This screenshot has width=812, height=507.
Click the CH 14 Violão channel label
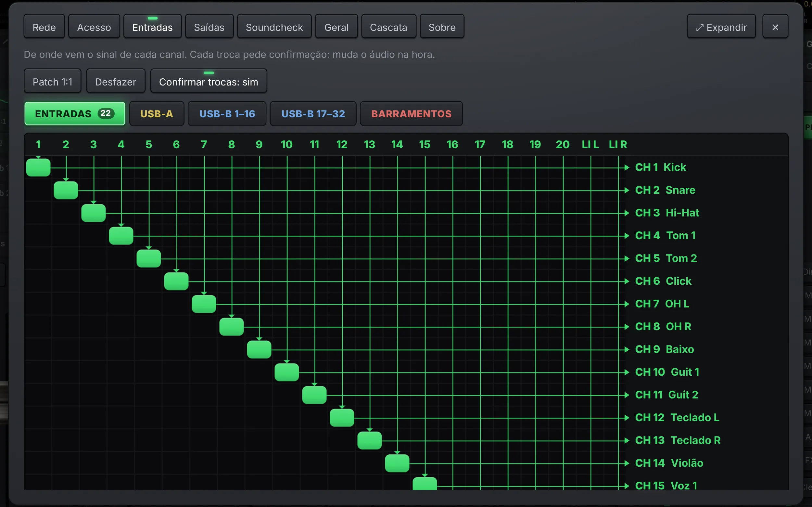[669, 463]
